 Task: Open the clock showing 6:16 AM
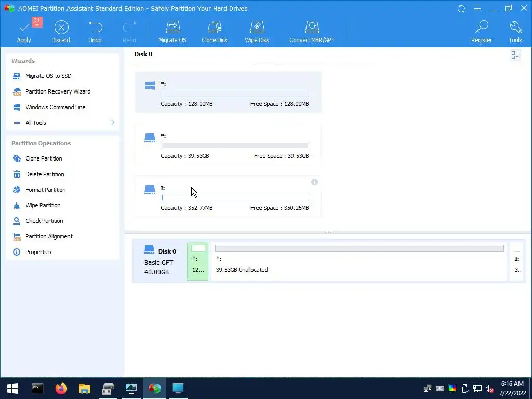[x=512, y=389]
